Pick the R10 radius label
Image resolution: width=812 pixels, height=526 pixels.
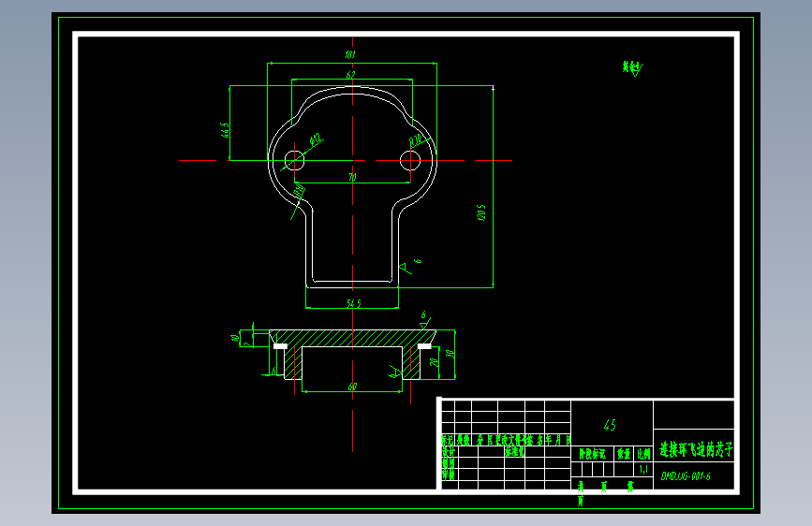point(299,191)
